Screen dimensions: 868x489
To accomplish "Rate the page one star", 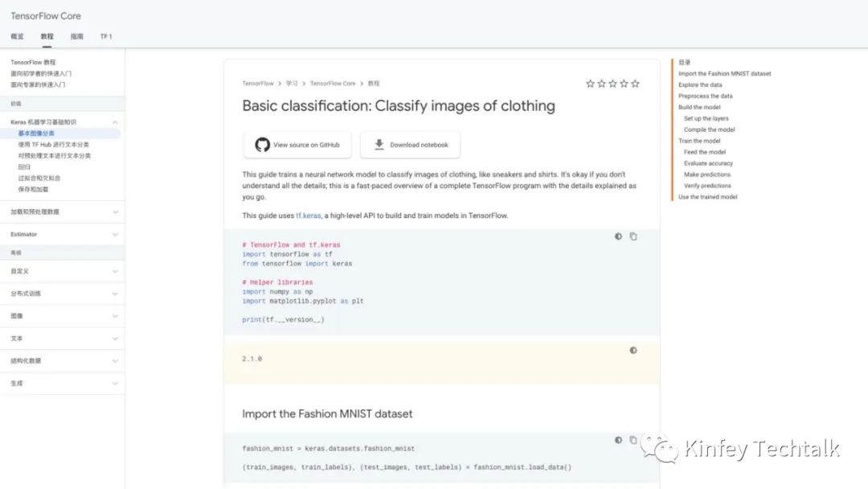I will coord(590,84).
